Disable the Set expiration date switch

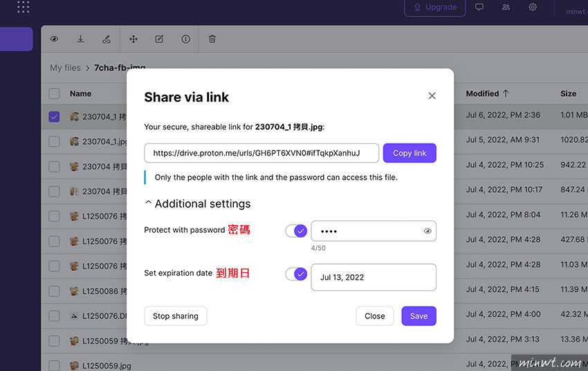[x=296, y=274]
